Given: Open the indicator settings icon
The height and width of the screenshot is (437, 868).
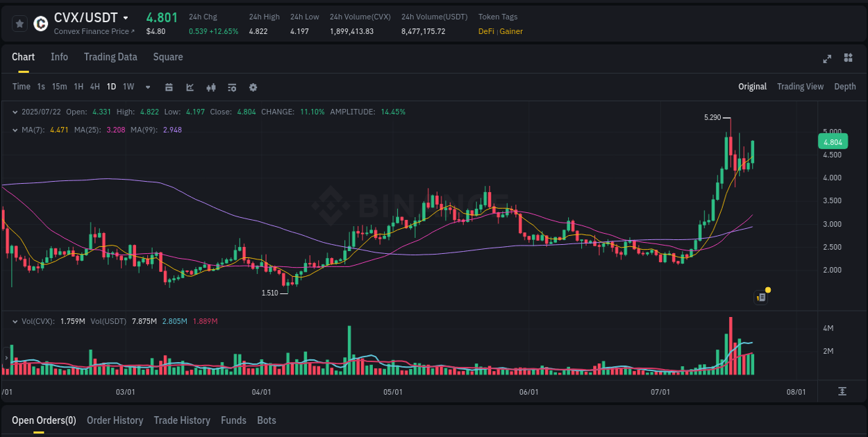Looking at the screenshot, I should 232,87.
